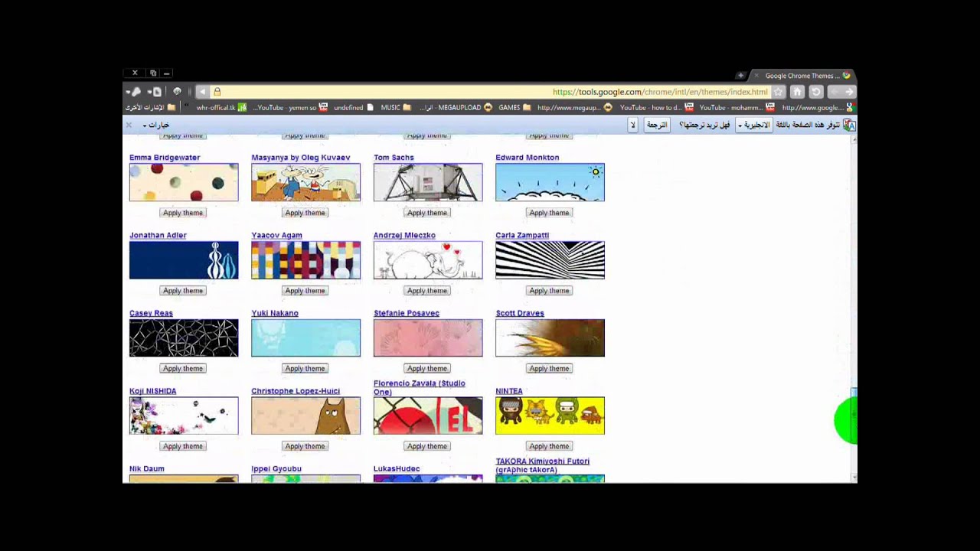Screen dimensions: 980x551
Task: Apply theme for Andrzej Mleczko
Action: [427, 291]
